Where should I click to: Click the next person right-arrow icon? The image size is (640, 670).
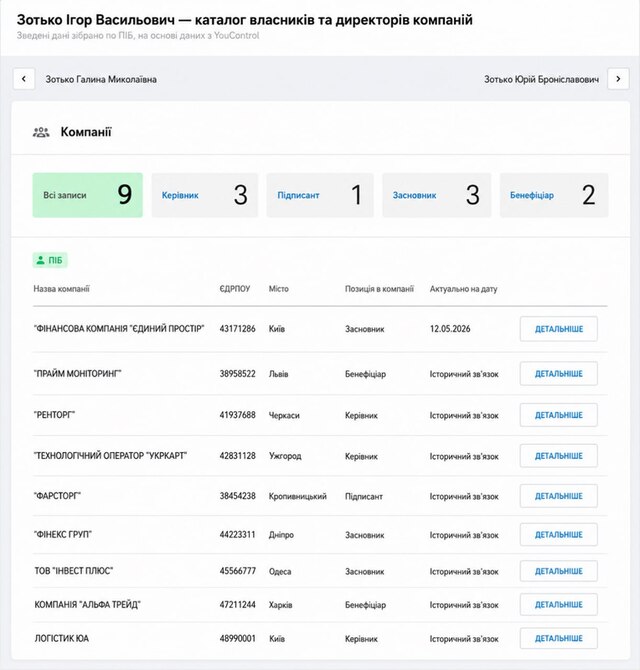click(x=618, y=79)
